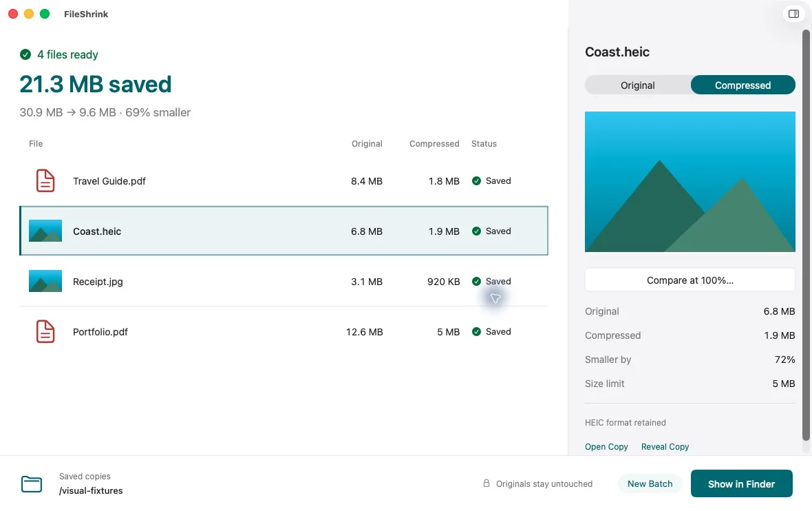Click the 12.6 MB original size value

coord(365,332)
